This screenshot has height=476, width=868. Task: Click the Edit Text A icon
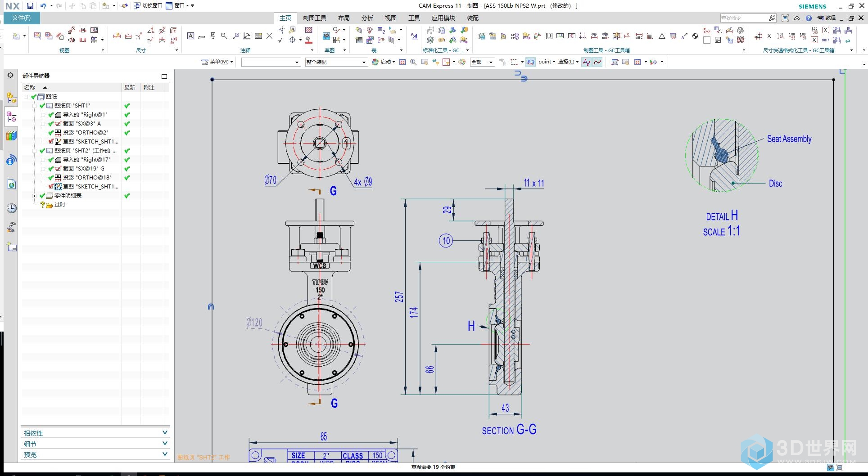[414, 36]
